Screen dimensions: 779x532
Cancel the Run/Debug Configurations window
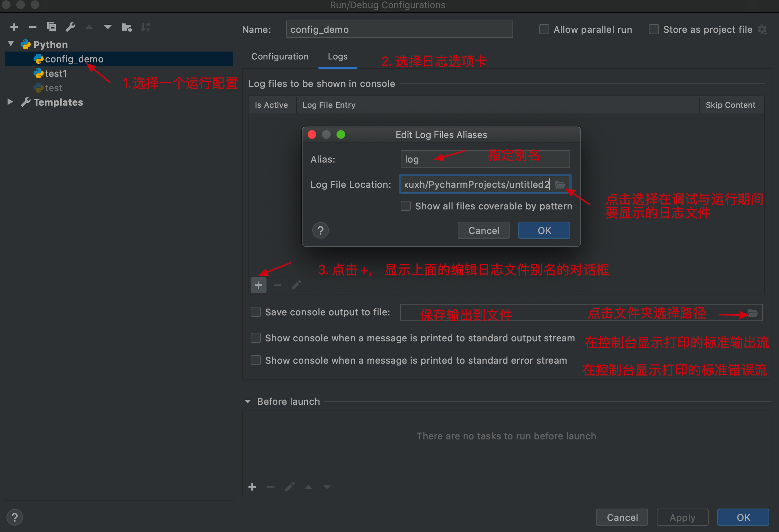[622, 517]
